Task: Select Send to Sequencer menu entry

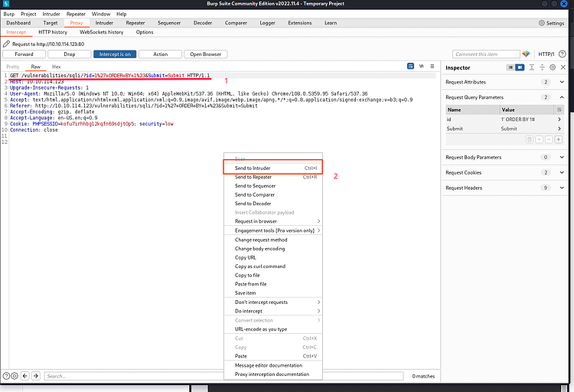Action: click(x=273, y=186)
